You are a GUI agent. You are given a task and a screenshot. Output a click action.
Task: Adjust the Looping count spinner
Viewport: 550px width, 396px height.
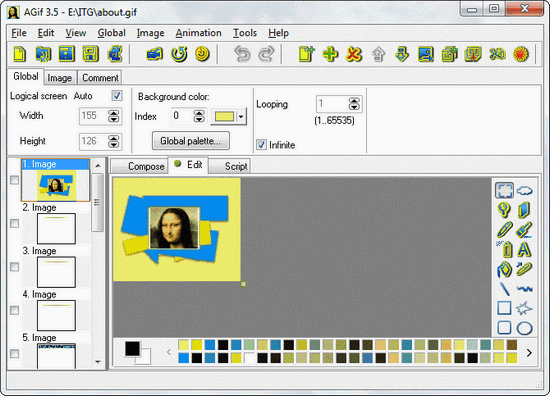pos(354,104)
